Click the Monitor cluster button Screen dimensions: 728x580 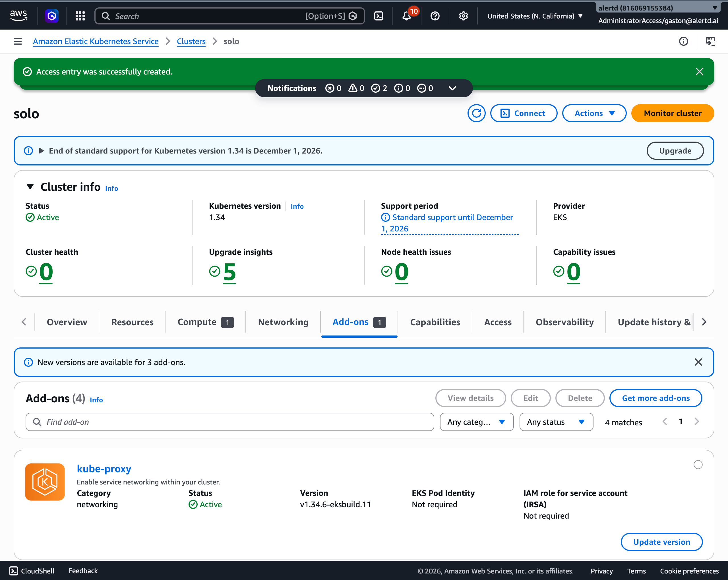[673, 113]
